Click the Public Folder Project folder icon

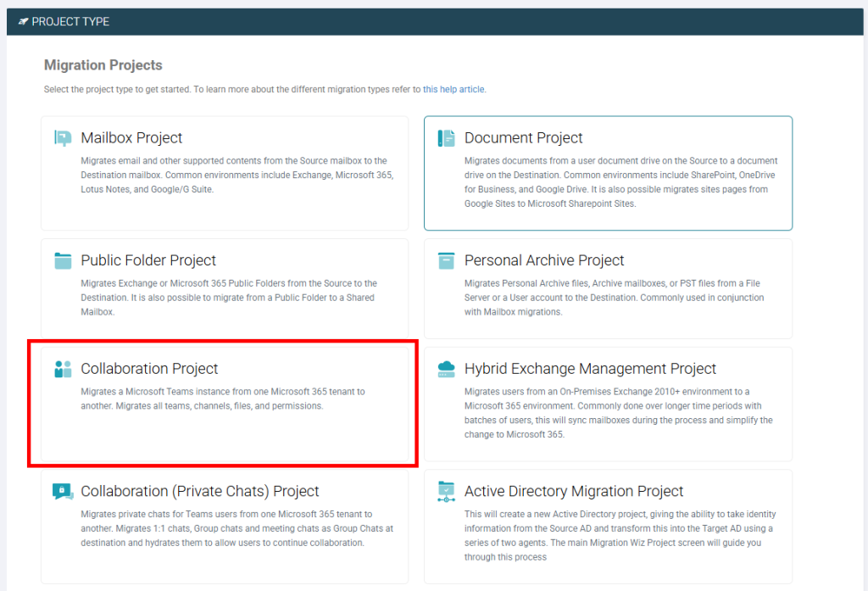pos(63,260)
